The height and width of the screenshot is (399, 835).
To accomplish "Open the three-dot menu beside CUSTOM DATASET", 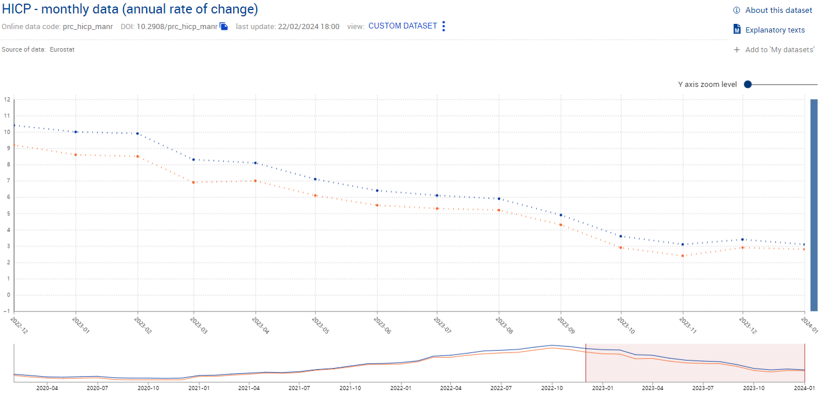I will (x=444, y=26).
